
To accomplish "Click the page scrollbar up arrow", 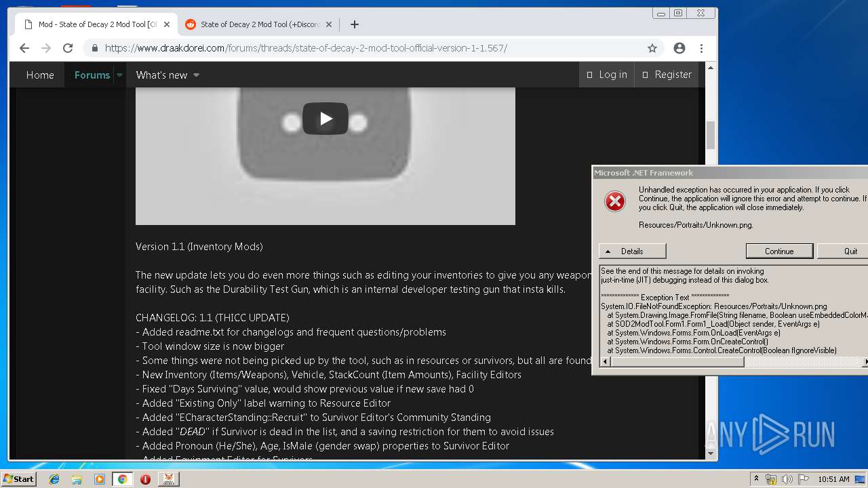I will click(x=711, y=68).
